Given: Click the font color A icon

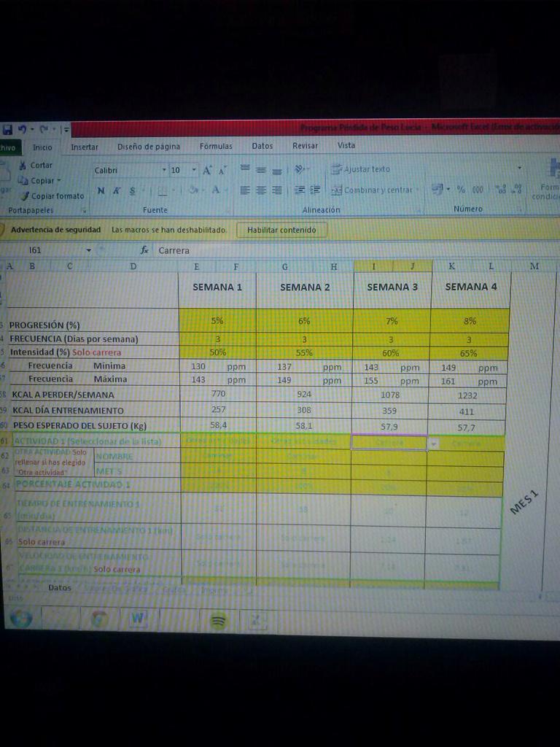Looking at the screenshot, I should click(215, 190).
